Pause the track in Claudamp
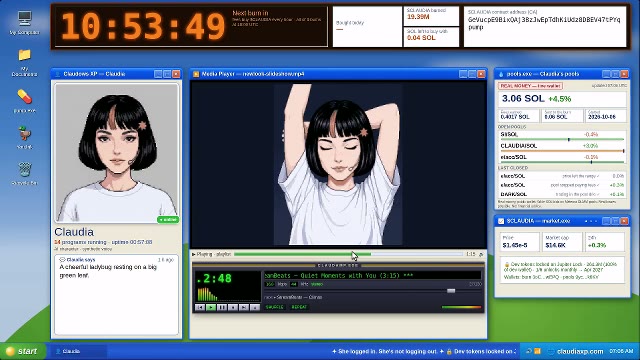 [x=222, y=307]
